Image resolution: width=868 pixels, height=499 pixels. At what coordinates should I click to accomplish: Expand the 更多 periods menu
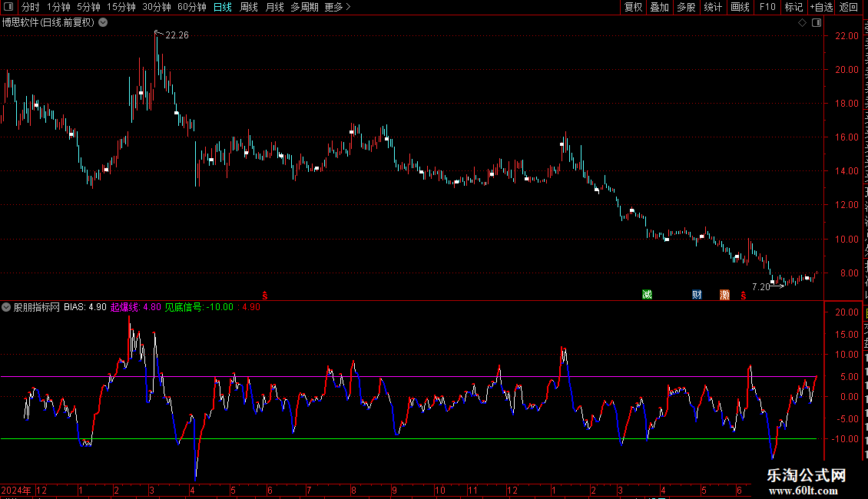[337, 7]
